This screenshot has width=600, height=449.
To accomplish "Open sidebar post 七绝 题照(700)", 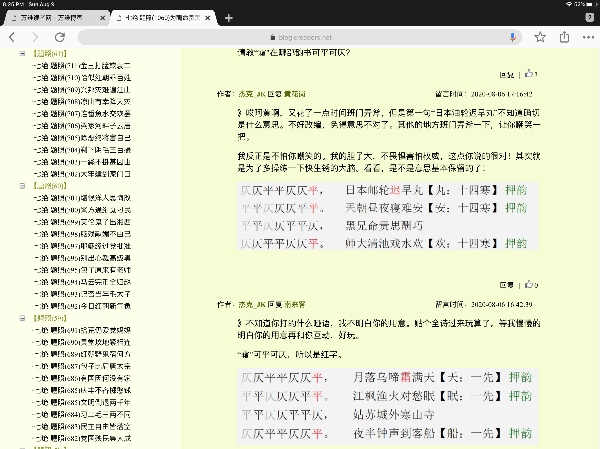I will coord(82,210).
